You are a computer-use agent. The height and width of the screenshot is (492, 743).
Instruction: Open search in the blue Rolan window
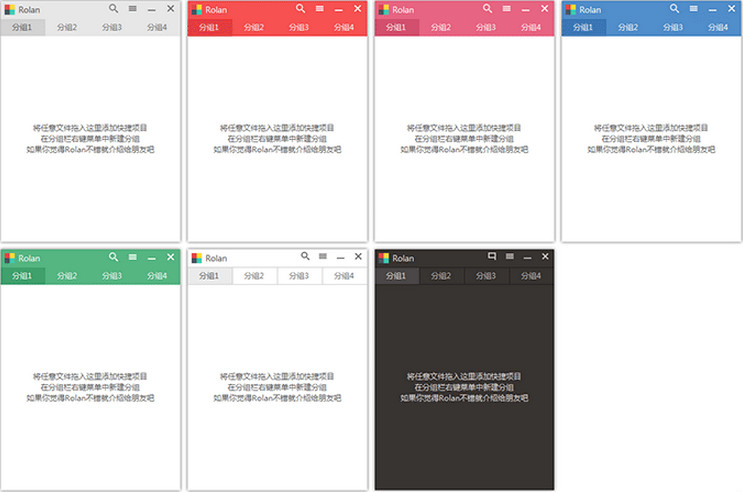(674, 9)
